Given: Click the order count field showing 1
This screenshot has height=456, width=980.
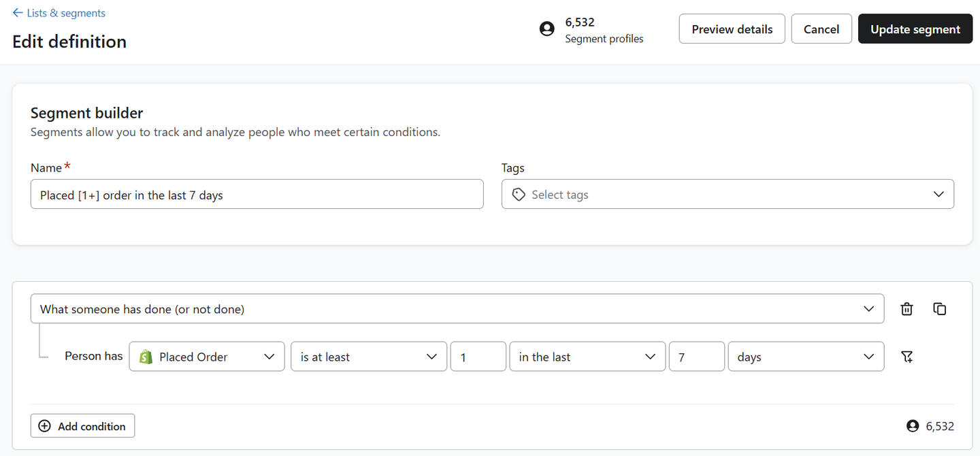Looking at the screenshot, I should [478, 357].
